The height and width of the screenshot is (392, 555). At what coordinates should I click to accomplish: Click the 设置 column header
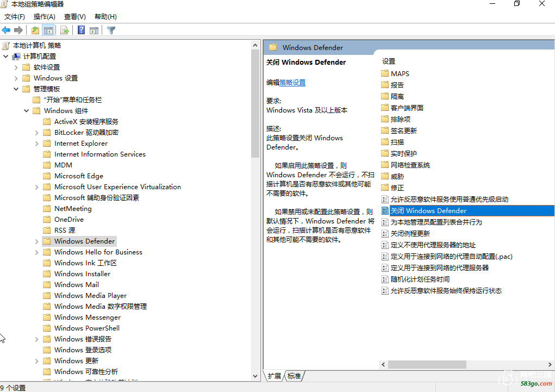point(388,61)
